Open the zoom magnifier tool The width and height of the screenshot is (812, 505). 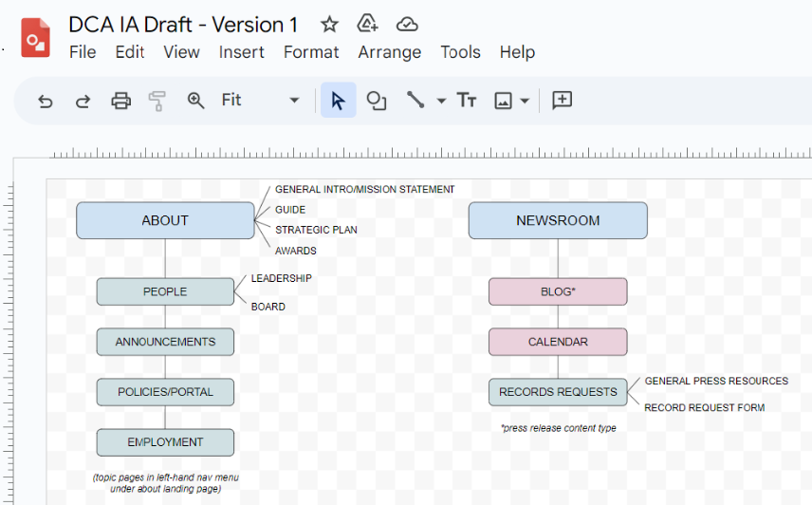pyautogui.click(x=195, y=101)
